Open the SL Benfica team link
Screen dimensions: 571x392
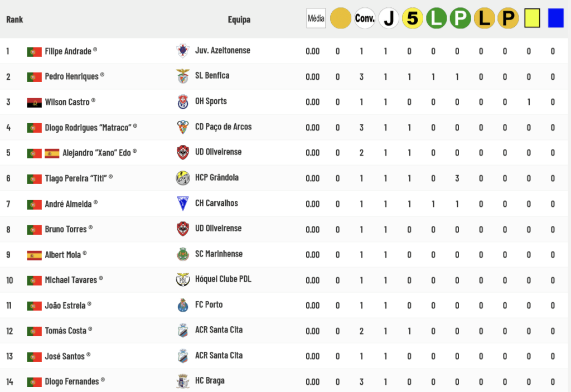(x=212, y=75)
